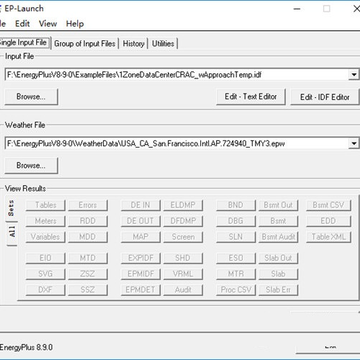Click the Screen results button
Image resolution: width=360 pixels, height=360 pixels.
click(183, 237)
